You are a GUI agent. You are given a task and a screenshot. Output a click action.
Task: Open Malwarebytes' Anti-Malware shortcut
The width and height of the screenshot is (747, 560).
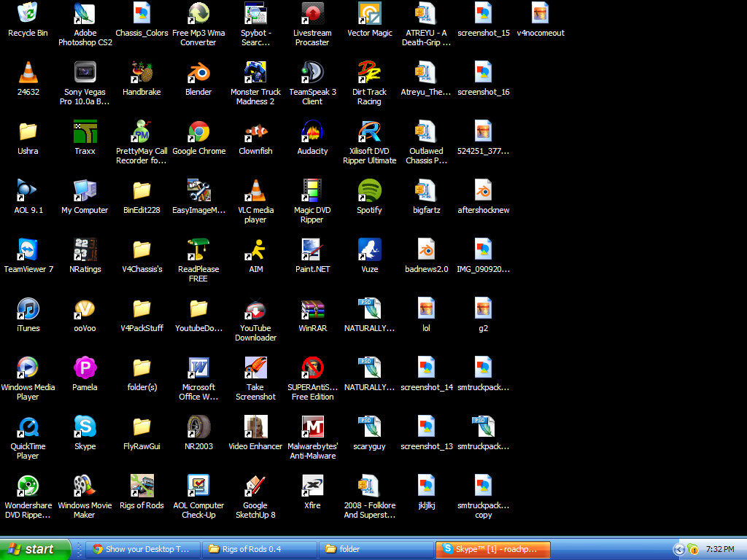[x=312, y=427]
